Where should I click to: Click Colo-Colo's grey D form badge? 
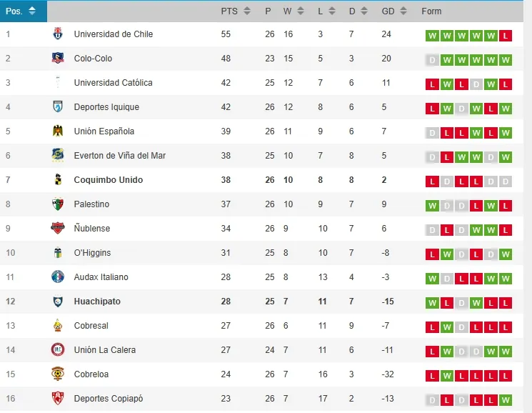(x=431, y=60)
